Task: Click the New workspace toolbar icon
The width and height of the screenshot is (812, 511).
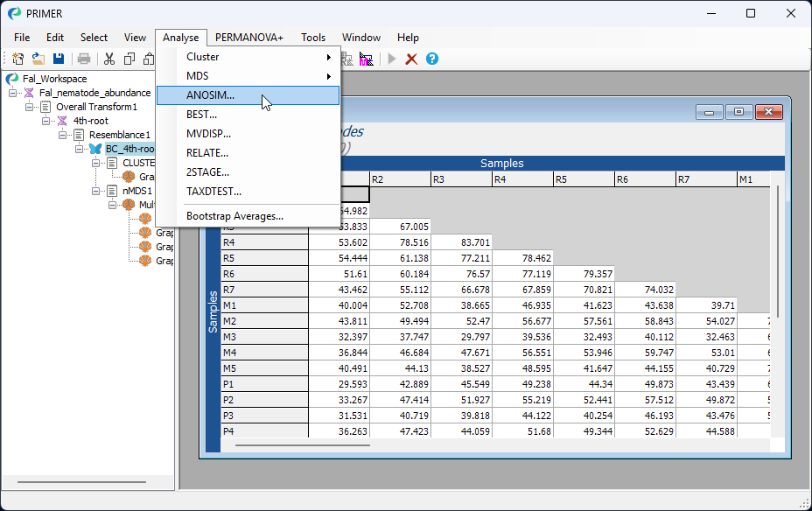Action: tap(17, 59)
